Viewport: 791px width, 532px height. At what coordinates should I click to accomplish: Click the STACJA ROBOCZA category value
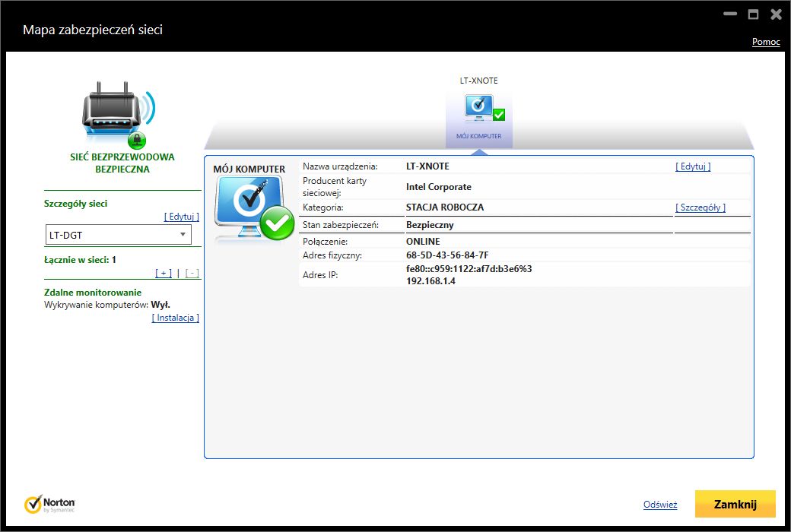click(x=444, y=207)
